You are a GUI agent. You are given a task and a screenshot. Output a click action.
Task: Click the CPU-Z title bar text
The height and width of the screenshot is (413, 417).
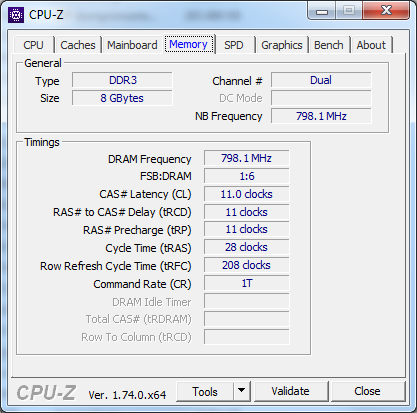pyautogui.click(x=46, y=15)
